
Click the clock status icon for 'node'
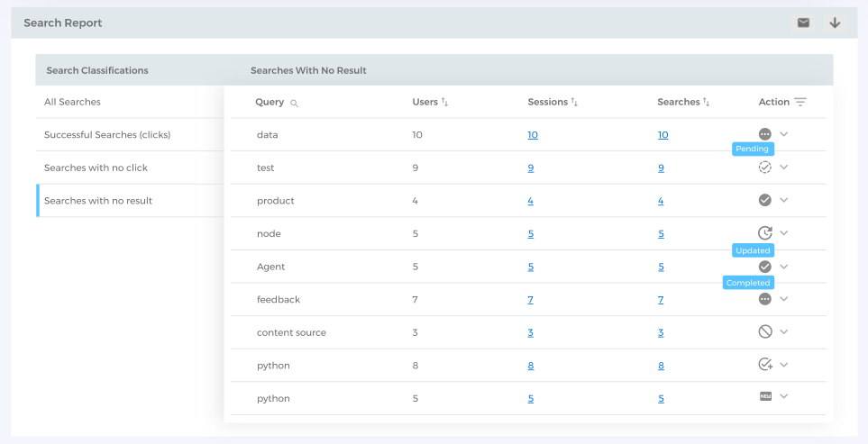765,233
